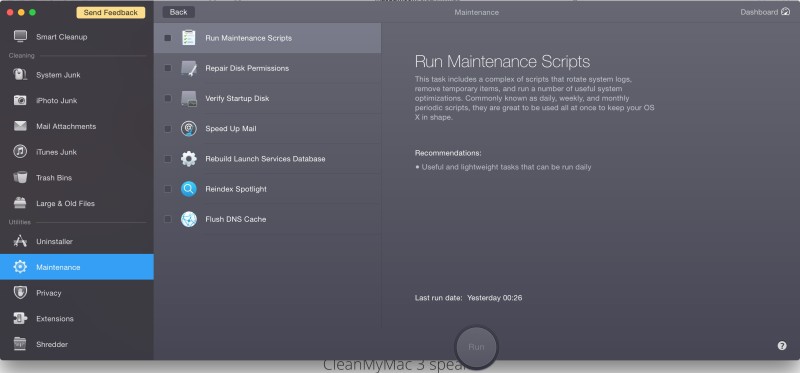The width and height of the screenshot is (800, 373).
Task: Tick the Flush DNS Cache checkbox
Action: coord(168,219)
